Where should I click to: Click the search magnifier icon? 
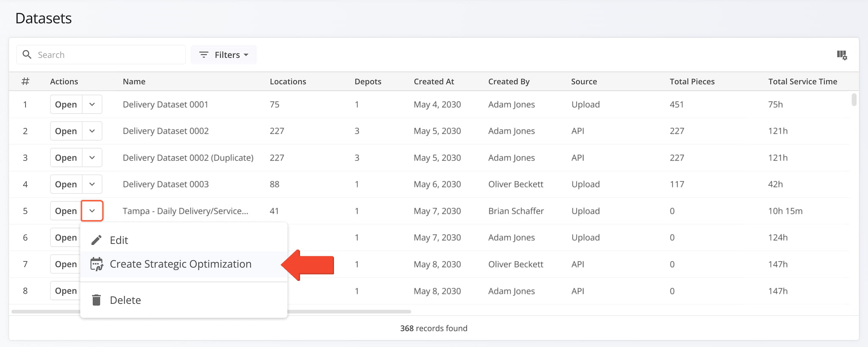27,55
